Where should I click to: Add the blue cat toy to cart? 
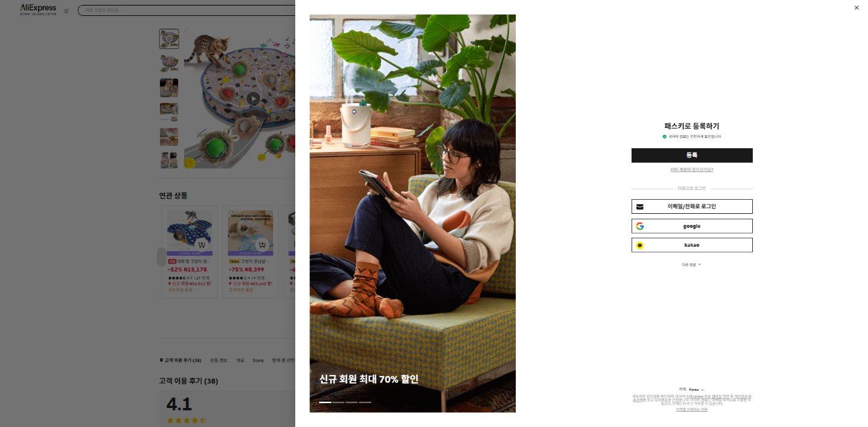pos(200,245)
